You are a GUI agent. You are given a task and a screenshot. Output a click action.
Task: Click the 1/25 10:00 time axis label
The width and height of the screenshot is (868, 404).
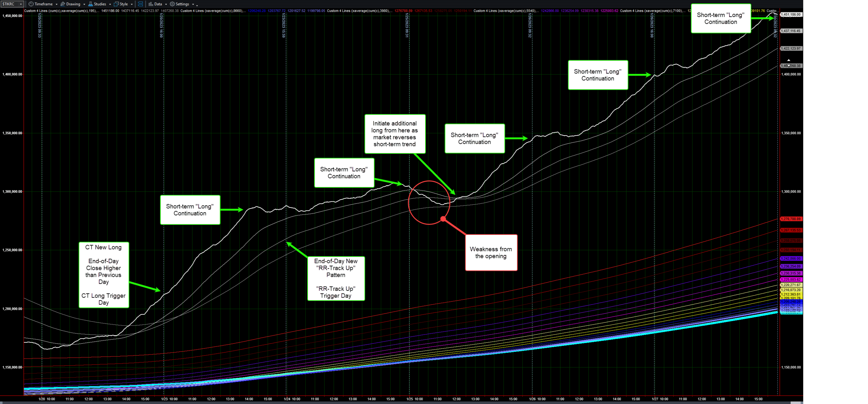pyautogui.click(x=415, y=399)
